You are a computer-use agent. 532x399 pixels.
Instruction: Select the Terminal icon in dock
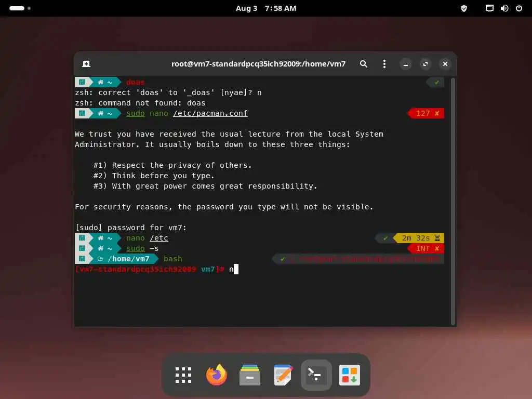(x=316, y=375)
